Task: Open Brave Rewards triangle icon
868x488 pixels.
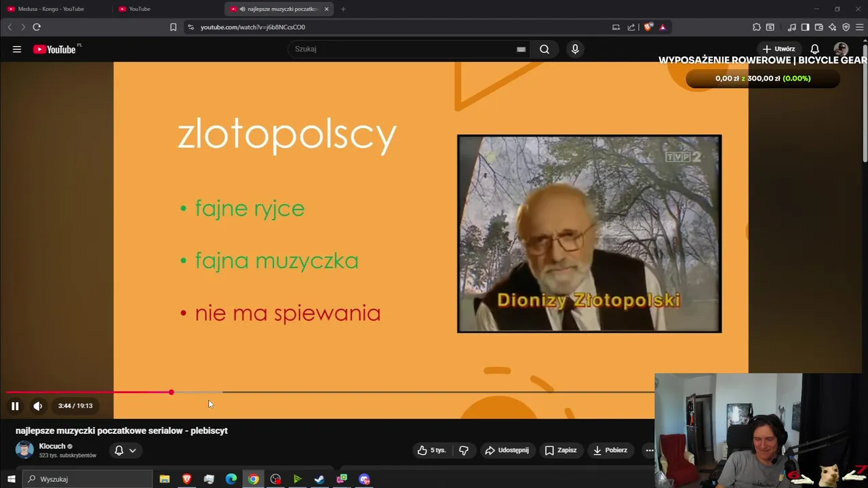Action: pyautogui.click(x=663, y=27)
